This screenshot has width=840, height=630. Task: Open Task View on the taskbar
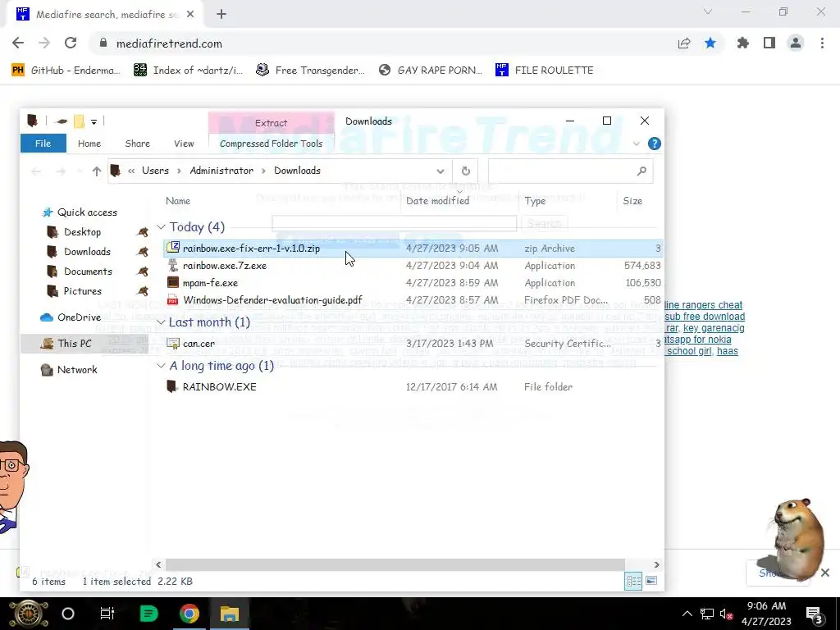107,614
